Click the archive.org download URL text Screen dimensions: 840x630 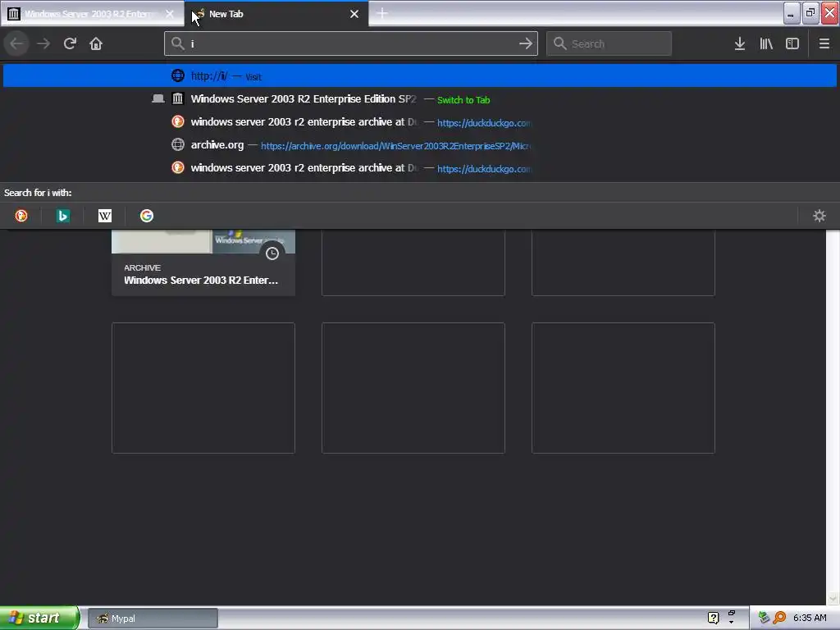point(396,146)
